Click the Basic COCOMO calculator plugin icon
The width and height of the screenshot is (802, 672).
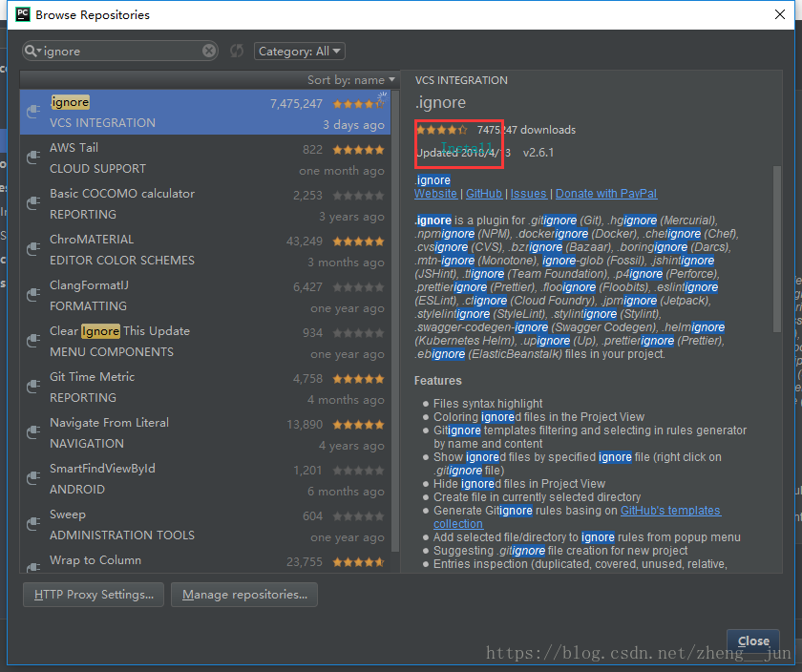(33, 203)
